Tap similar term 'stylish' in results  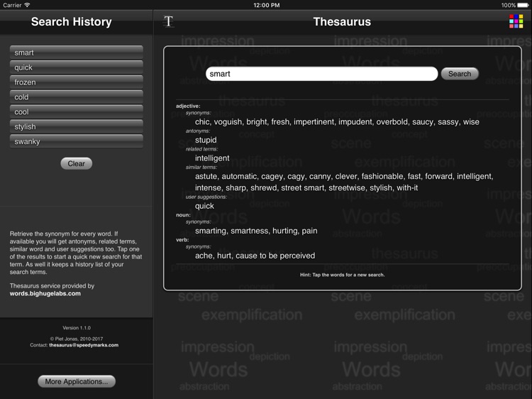click(x=381, y=187)
